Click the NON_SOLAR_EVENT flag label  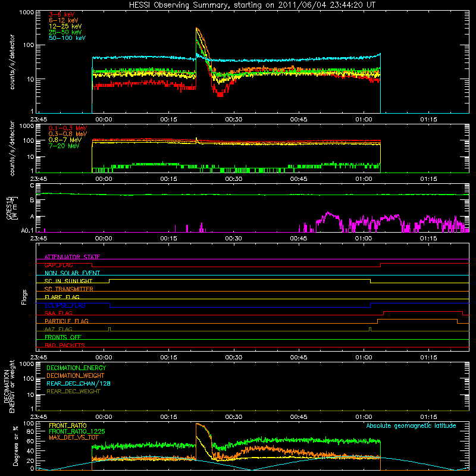coord(72,273)
